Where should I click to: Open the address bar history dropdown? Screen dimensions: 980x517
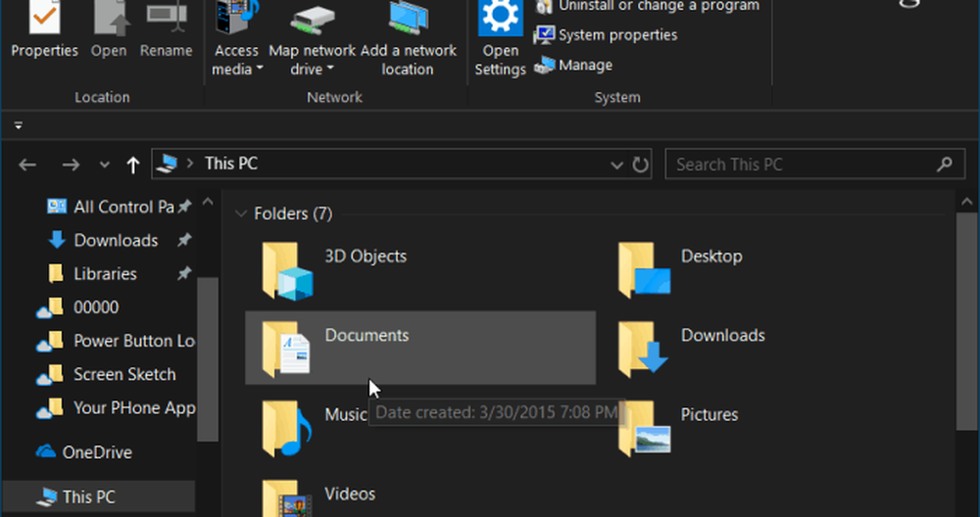(616, 164)
